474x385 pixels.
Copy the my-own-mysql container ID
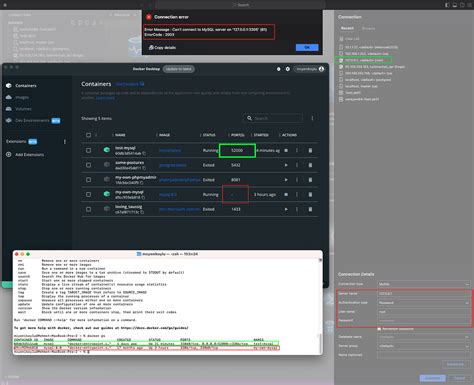[143, 197]
